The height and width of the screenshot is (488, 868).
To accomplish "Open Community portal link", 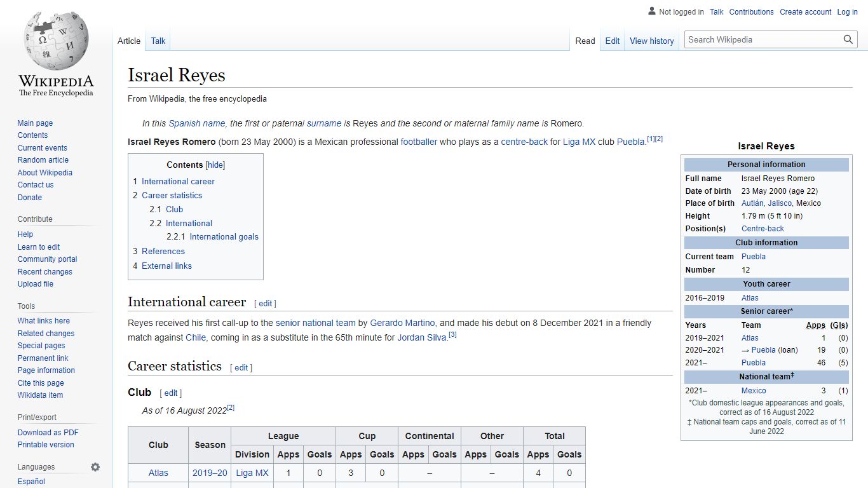I will [x=48, y=259].
